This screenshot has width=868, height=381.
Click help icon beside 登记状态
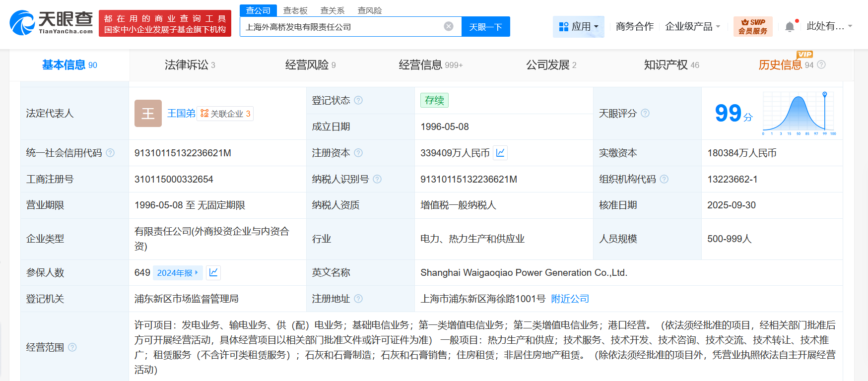coord(358,100)
